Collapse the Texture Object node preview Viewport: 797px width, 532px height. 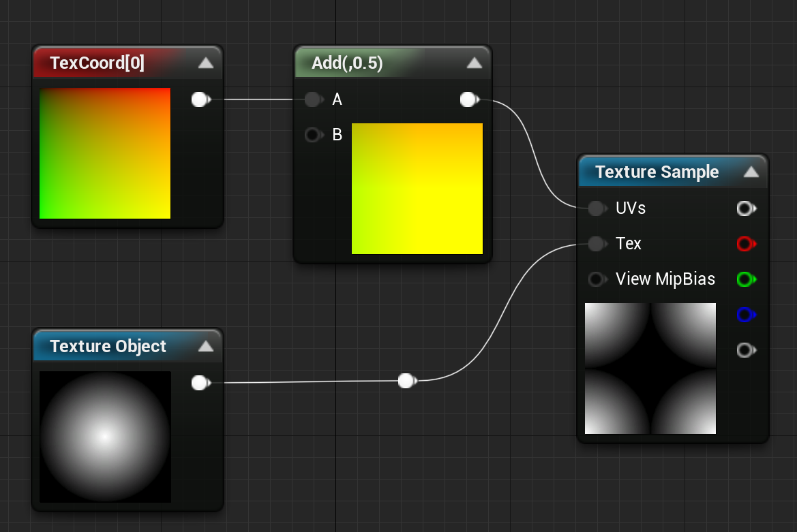(x=206, y=346)
